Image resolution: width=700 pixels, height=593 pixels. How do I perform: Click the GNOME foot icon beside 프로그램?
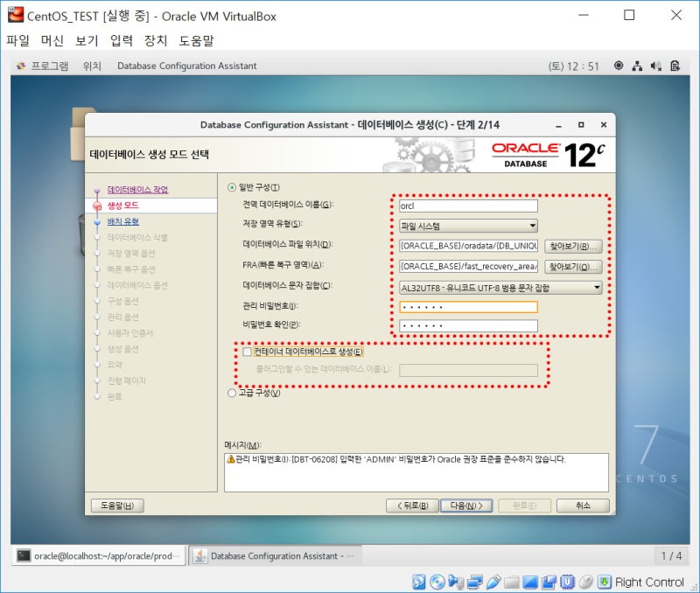(21, 66)
